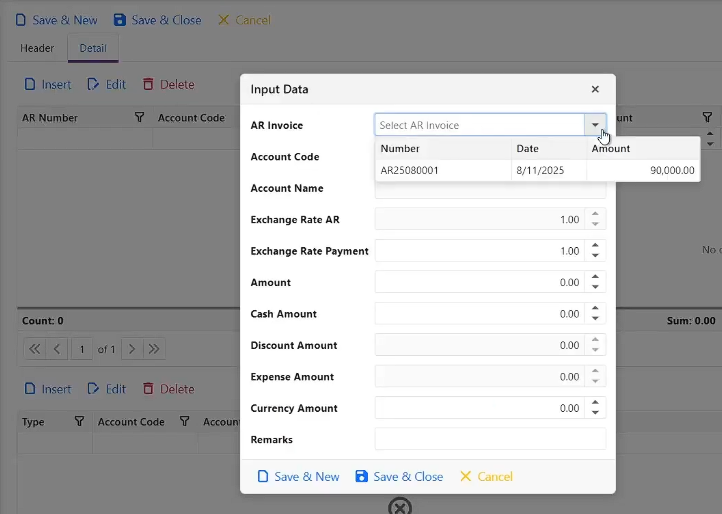This screenshot has width=722, height=514.
Task: Click the Discount Amount up spinner
Action: pos(595,340)
